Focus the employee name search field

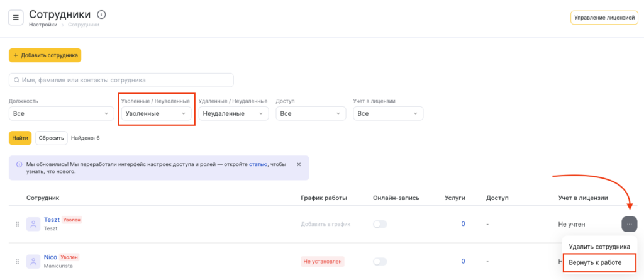point(121,80)
